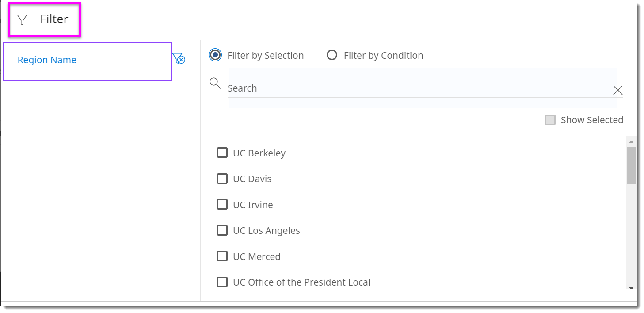
Task: Select the Filter by Condition radio button
Action: tap(332, 55)
